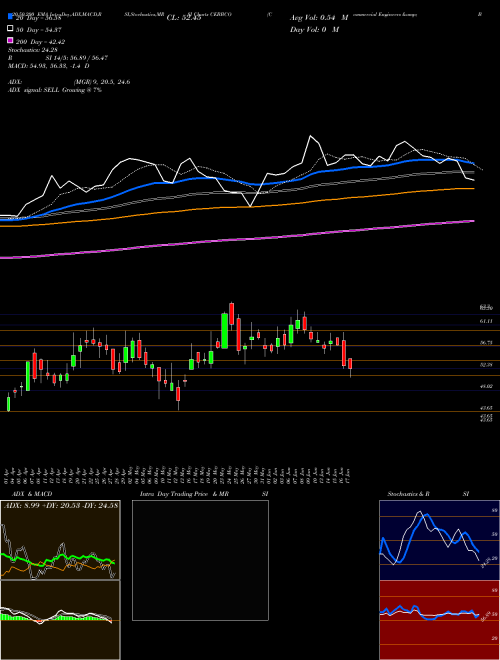Click the 'MACD: 54.93, 56.33, -1.4 D' line
Screen dimensions: 500x660
(x=48, y=66)
